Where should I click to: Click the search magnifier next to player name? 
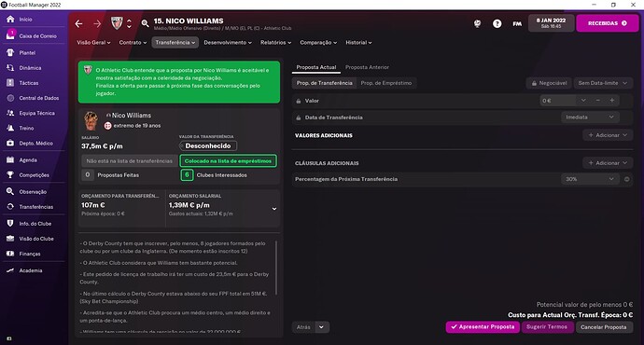click(x=145, y=24)
